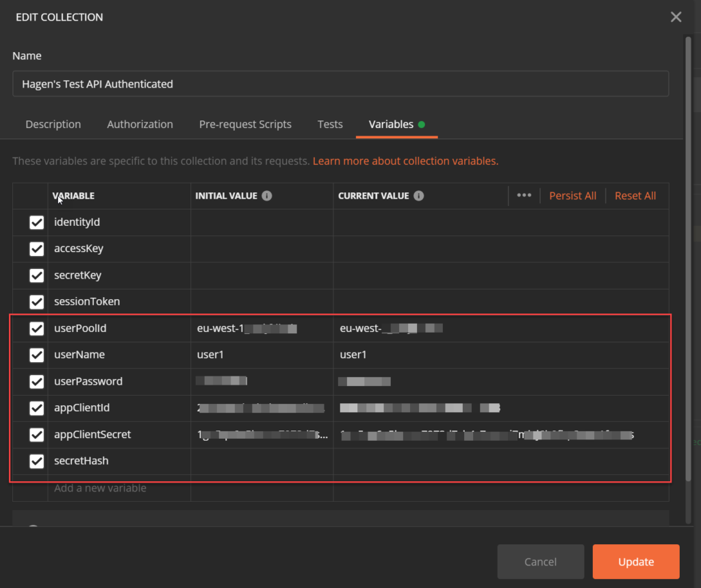
Task: Toggle the accessKey variable checkbox
Action: pos(37,249)
